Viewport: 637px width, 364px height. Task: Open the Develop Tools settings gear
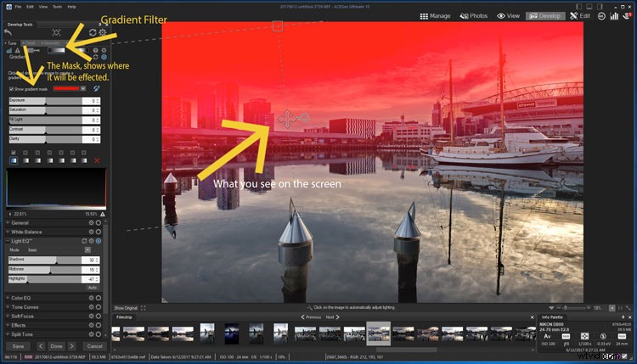(103, 32)
